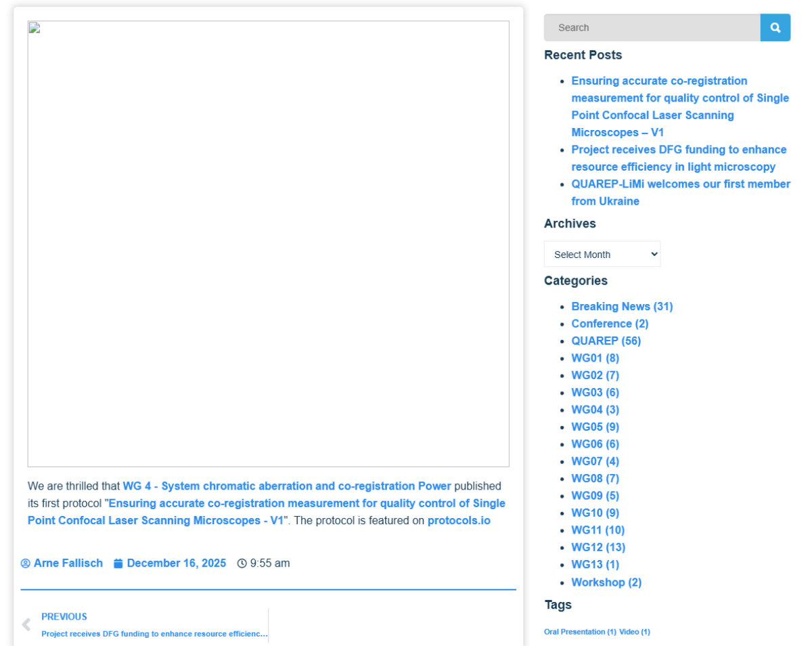The image size is (812, 646).
Task: Follow the protocols.io link in article
Action: [x=459, y=521]
